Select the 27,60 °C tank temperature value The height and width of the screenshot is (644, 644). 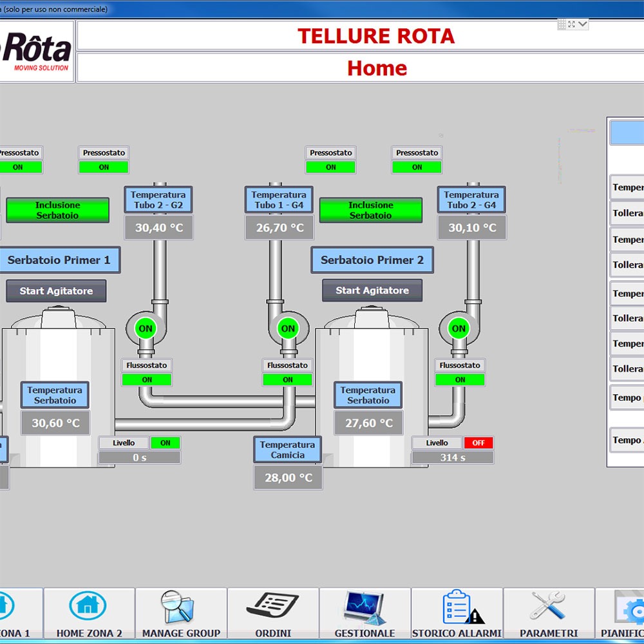click(369, 423)
